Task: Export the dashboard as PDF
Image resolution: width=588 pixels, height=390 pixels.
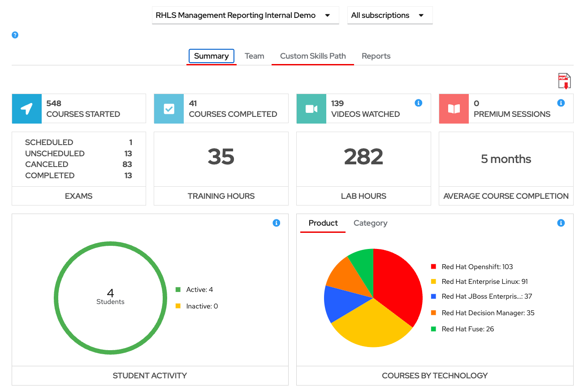Action: pyautogui.click(x=564, y=81)
